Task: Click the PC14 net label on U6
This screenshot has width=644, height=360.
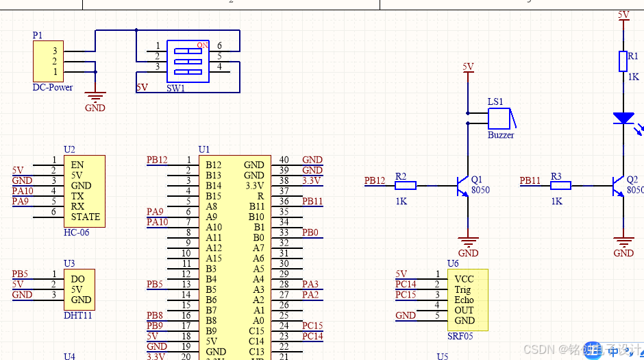Action: (406, 285)
